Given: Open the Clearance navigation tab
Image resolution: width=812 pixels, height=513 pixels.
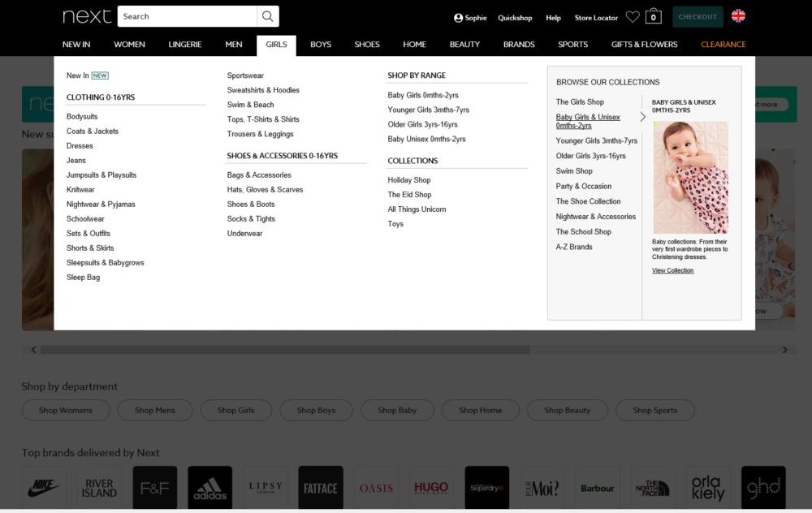Looking at the screenshot, I should pos(723,45).
